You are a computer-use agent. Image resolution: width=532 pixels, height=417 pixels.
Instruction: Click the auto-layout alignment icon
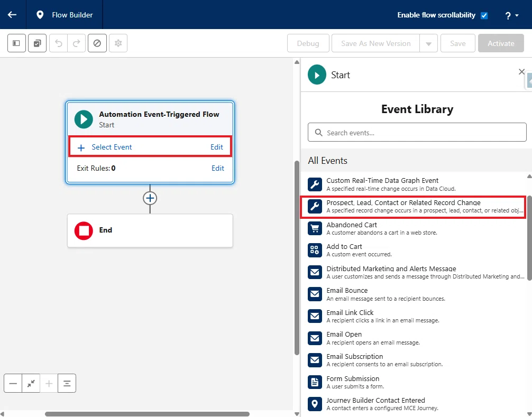tap(67, 383)
